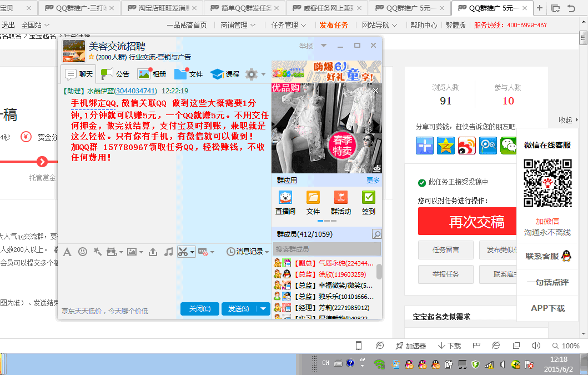Click the upload file arrow icon
588x375 pixels.
(x=153, y=252)
